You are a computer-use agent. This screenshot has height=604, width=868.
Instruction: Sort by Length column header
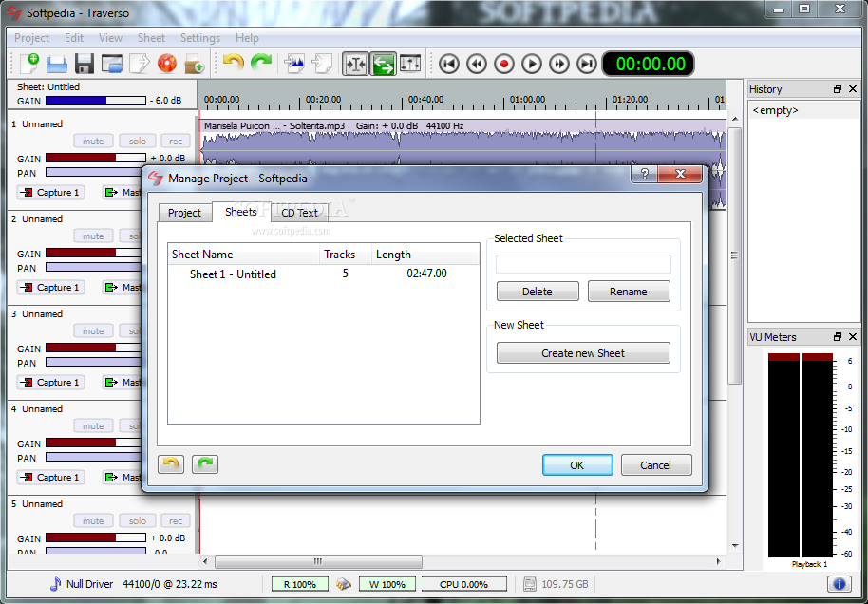click(x=425, y=255)
